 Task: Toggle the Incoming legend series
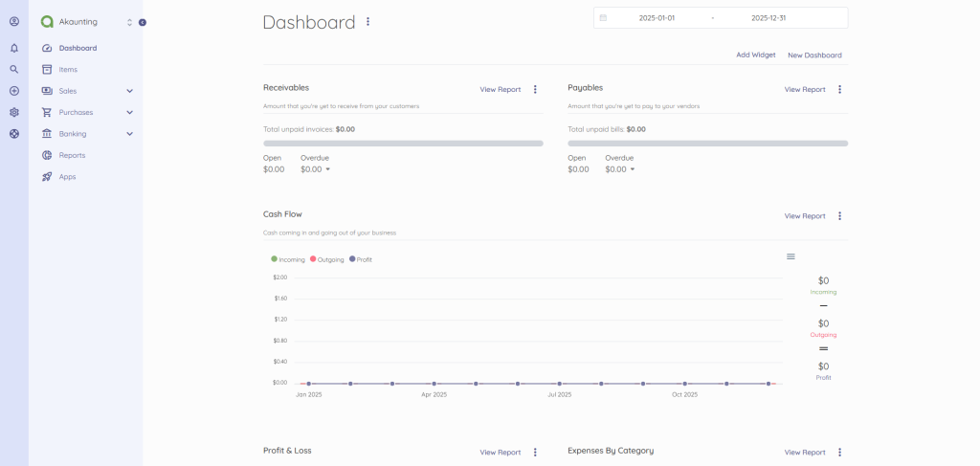(x=288, y=259)
